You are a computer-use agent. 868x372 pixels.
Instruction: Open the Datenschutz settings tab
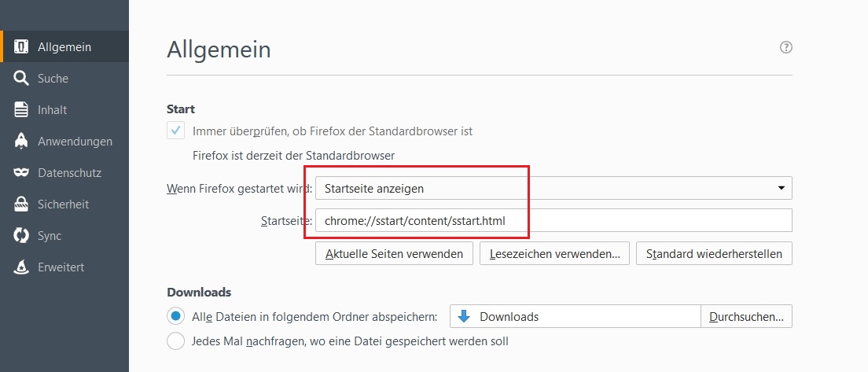click(69, 173)
